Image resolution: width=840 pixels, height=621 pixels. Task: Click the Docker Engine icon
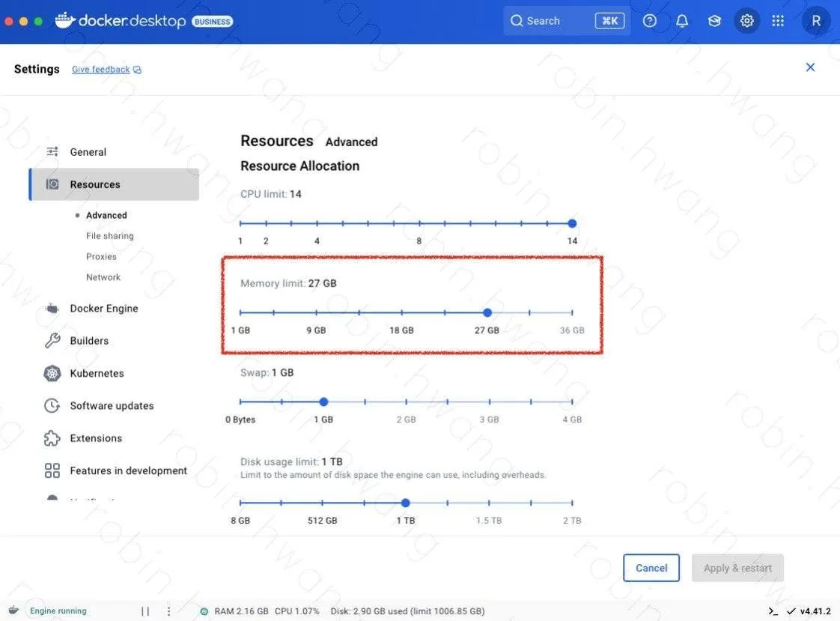(x=52, y=309)
